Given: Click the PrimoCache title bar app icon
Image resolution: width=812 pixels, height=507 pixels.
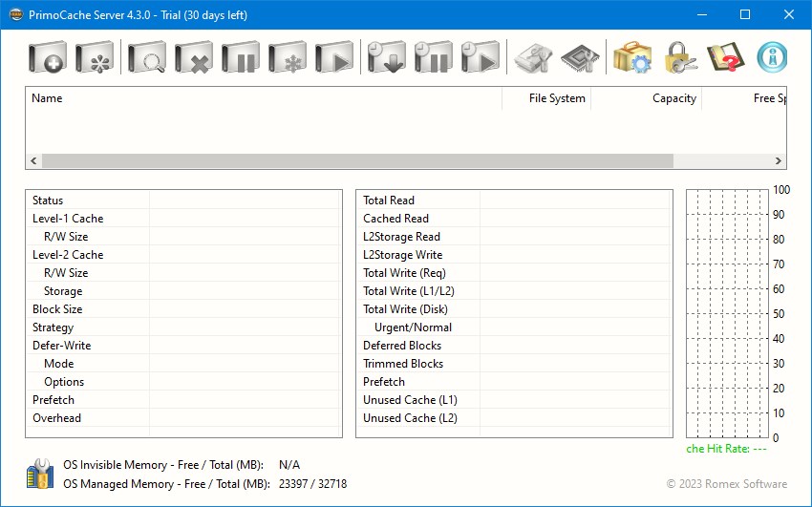Looking at the screenshot, I should point(16,14).
